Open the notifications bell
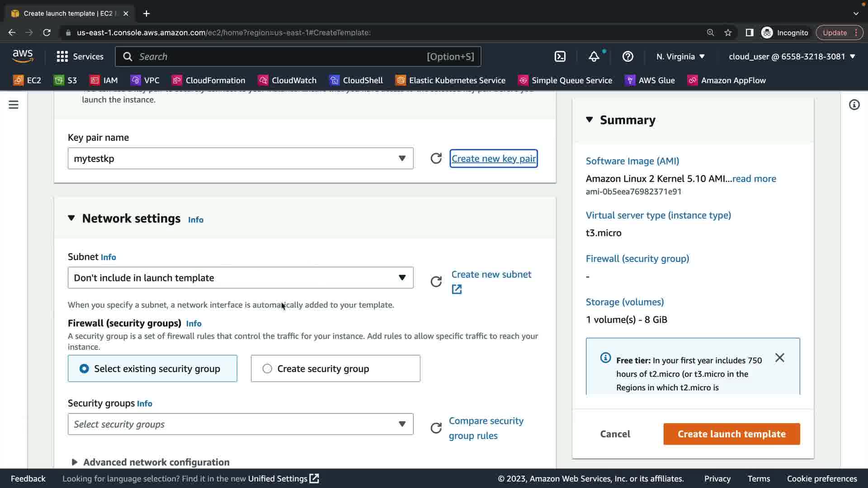868x488 pixels. [x=594, y=56]
